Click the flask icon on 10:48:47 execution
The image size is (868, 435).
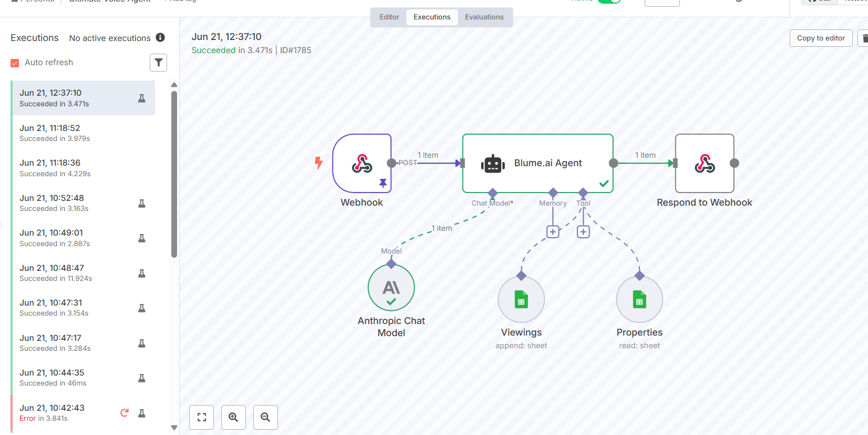[x=142, y=273]
